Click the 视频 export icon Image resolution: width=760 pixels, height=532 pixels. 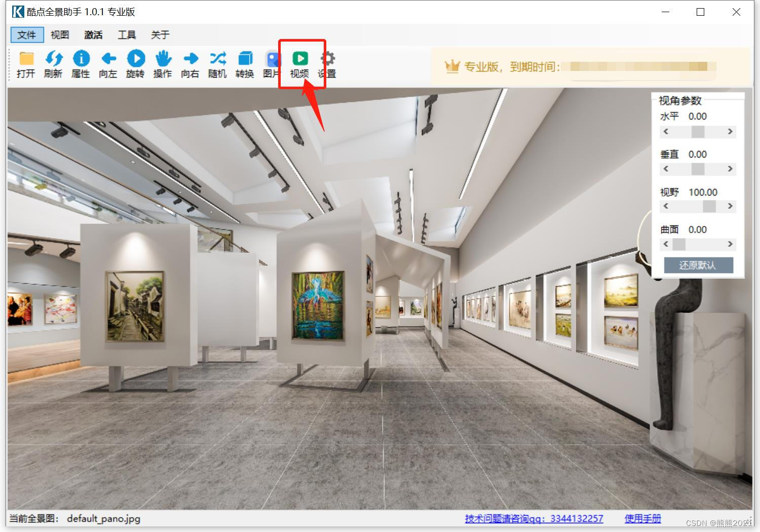coord(300,59)
